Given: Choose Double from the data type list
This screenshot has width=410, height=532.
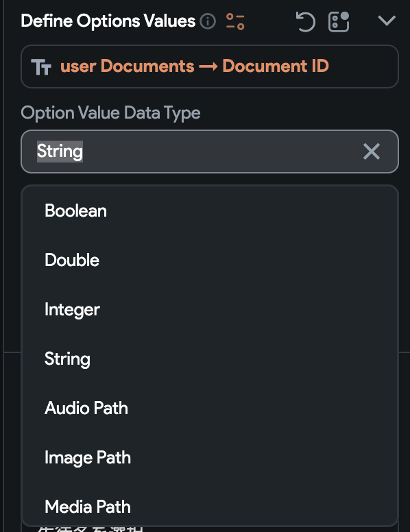Looking at the screenshot, I should (x=209, y=261).
